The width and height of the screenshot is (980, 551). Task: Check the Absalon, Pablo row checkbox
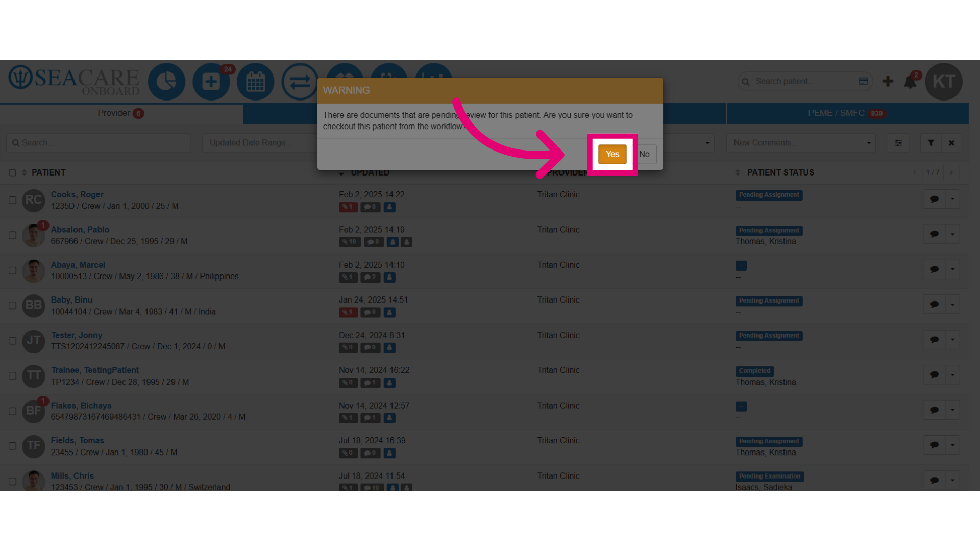click(x=12, y=235)
